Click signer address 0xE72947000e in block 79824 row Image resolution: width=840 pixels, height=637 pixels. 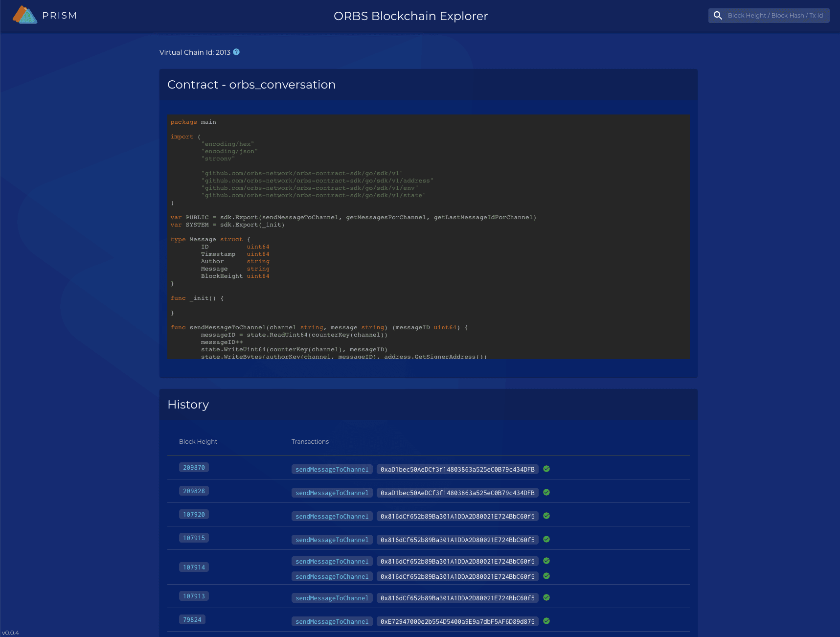[x=457, y=622]
